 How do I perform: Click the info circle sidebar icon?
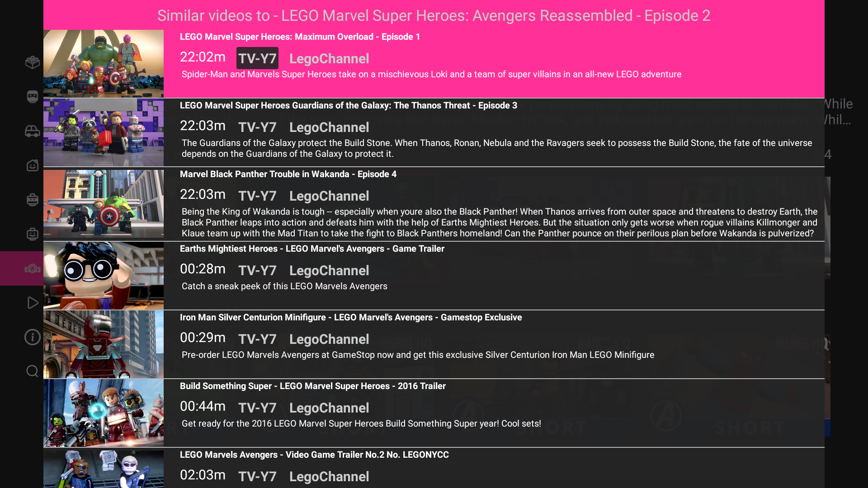[x=32, y=337]
